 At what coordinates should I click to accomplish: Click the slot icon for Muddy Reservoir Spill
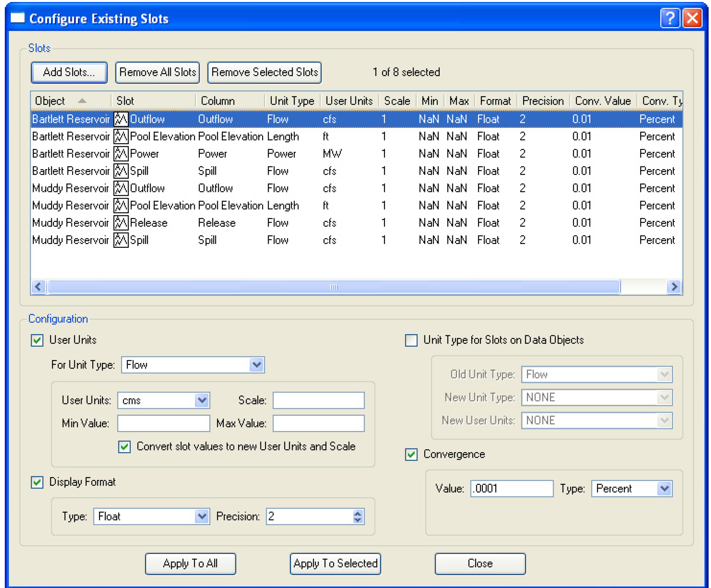point(121,240)
